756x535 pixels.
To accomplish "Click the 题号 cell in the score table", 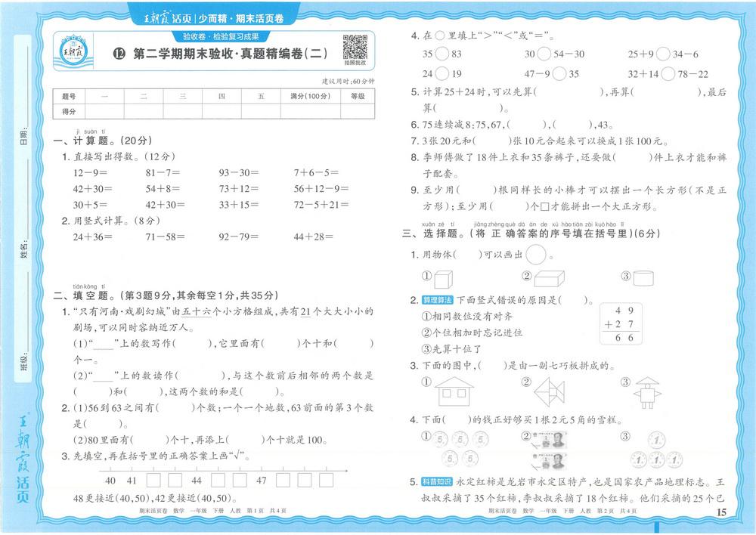I will 69,97.
